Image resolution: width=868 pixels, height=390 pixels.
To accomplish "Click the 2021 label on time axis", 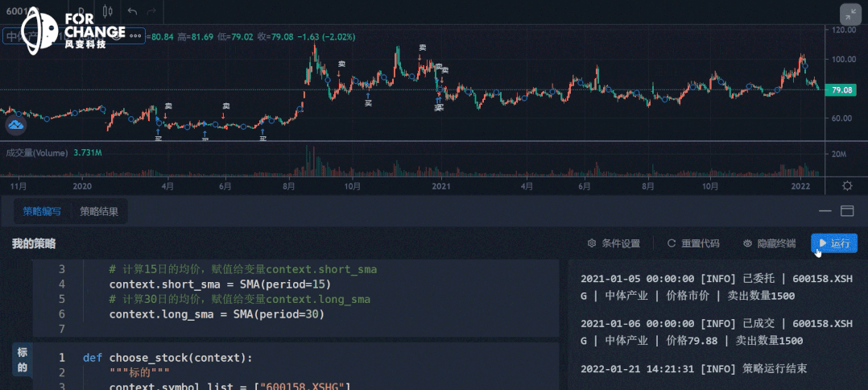I will [441, 186].
